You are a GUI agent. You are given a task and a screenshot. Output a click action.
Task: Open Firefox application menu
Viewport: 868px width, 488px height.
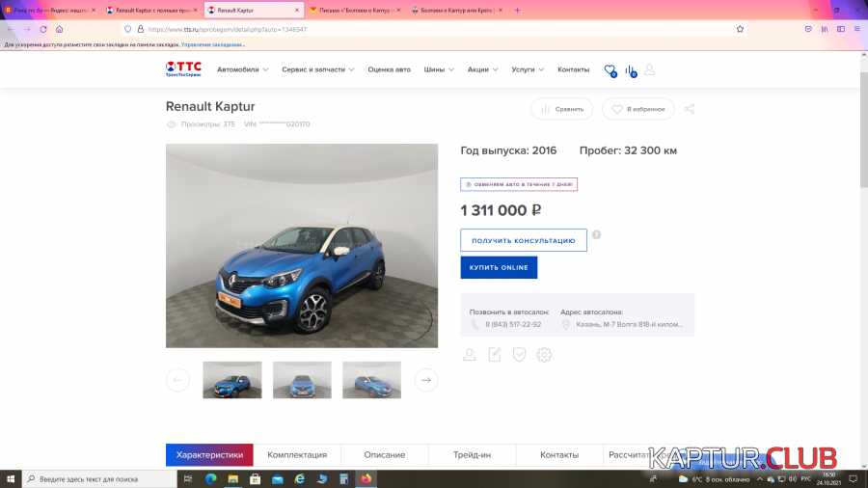pyautogui.click(x=857, y=29)
